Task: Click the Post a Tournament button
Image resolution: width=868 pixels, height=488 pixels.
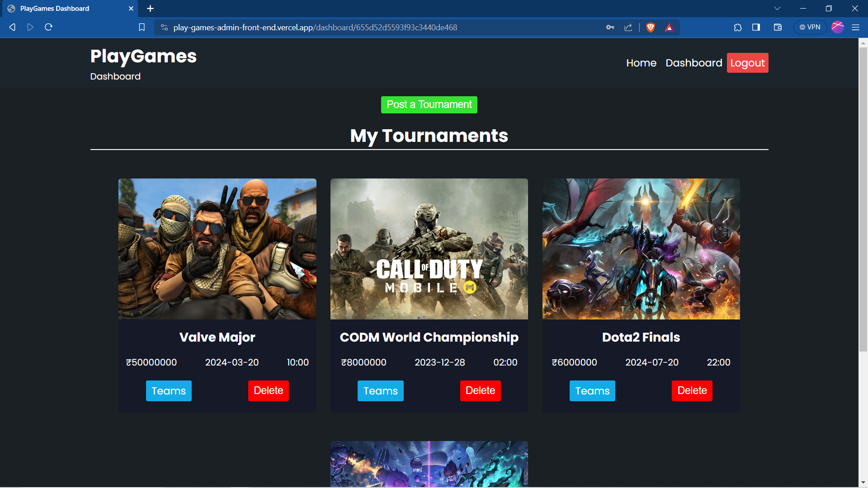Action: 429,105
